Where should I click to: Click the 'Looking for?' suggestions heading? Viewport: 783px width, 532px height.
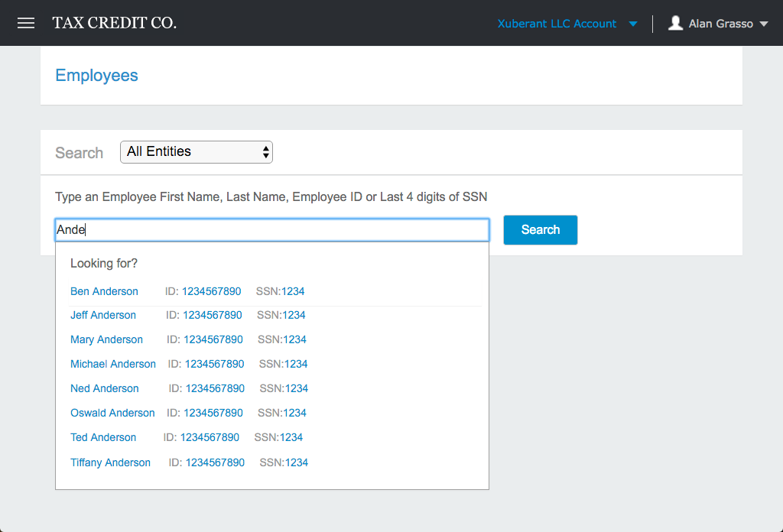[x=104, y=264]
